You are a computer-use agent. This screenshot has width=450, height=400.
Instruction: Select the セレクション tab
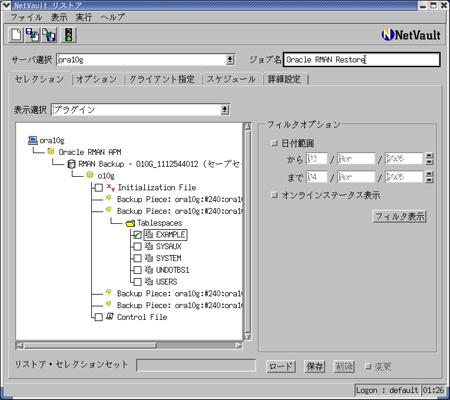click(x=40, y=79)
